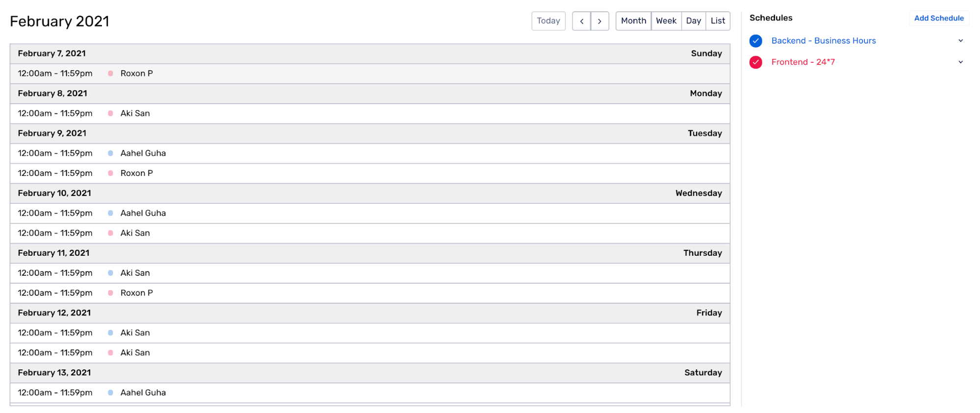The height and width of the screenshot is (413, 980).
Task: Click the Tuesday day label
Action: [x=705, y=133]
